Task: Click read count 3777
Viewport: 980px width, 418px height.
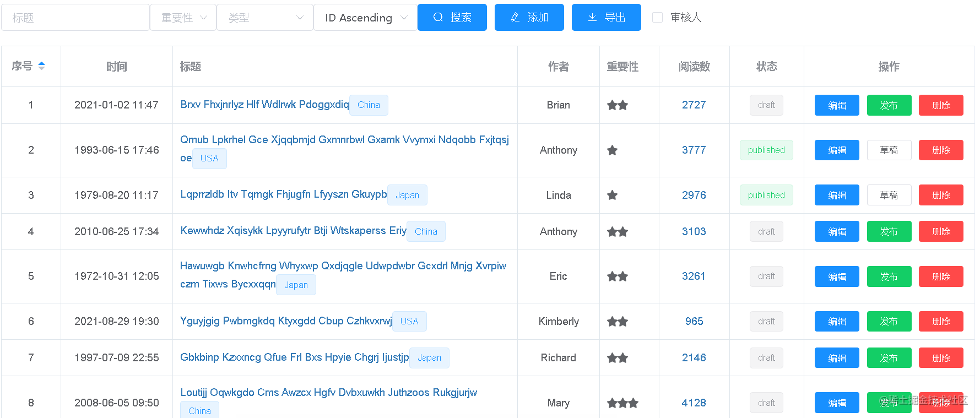Action: 694,150
